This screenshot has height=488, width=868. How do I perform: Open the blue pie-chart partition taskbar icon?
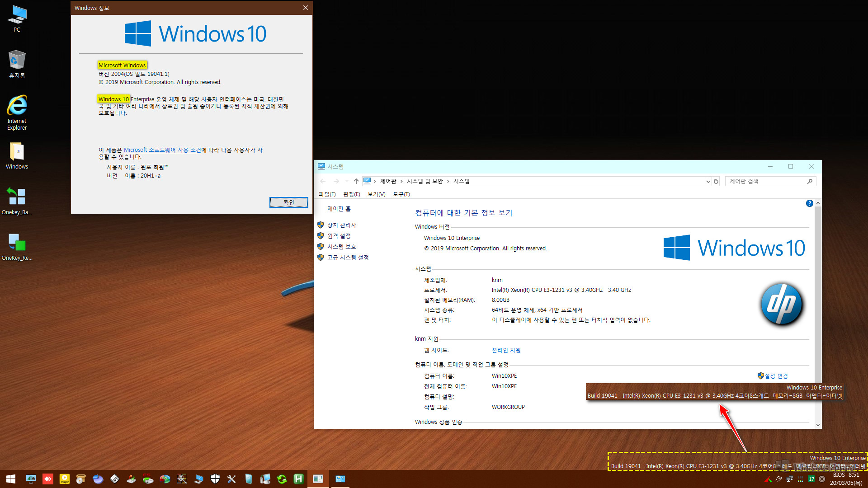[98, 479]
